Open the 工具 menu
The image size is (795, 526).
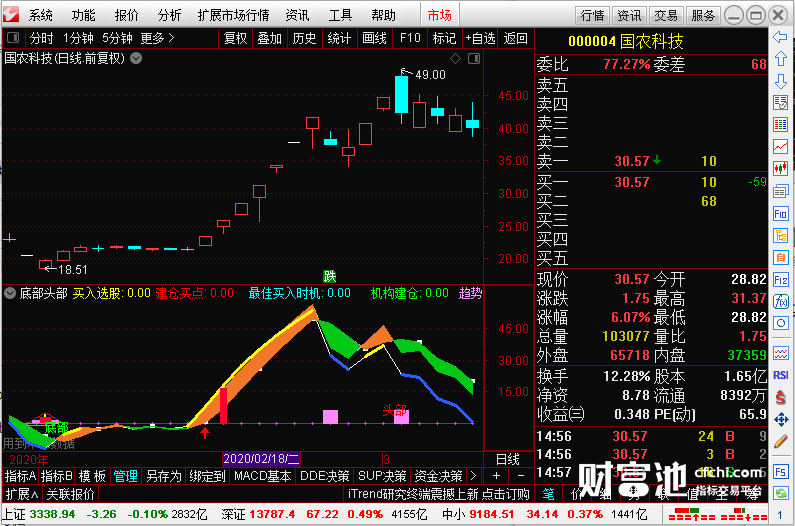[340, 15]
